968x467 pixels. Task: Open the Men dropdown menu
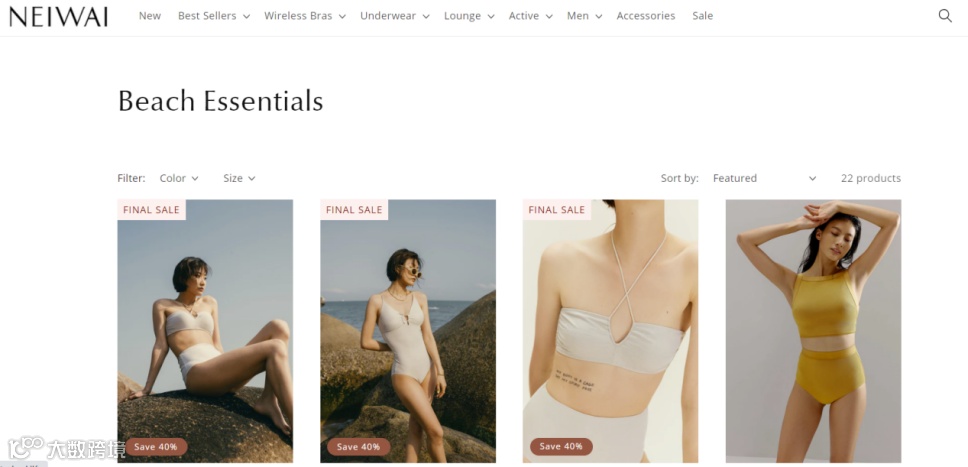click(584, 16)
